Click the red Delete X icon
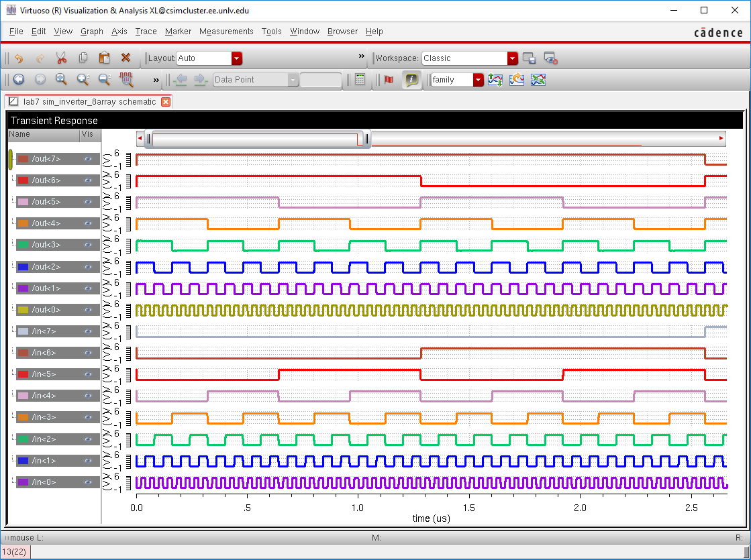This screenshot has width=751, height=560. tap(126, 58)
